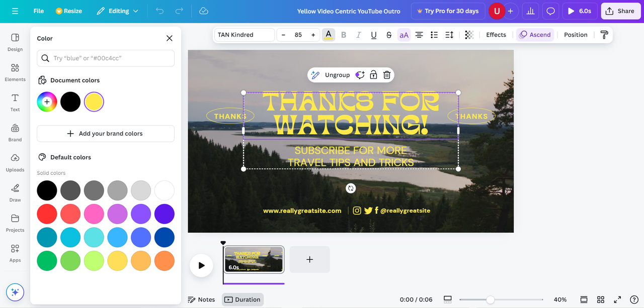Screen dimensions: 644x308
Task: Pick the pink default color swatch
Action: (94, 214)
